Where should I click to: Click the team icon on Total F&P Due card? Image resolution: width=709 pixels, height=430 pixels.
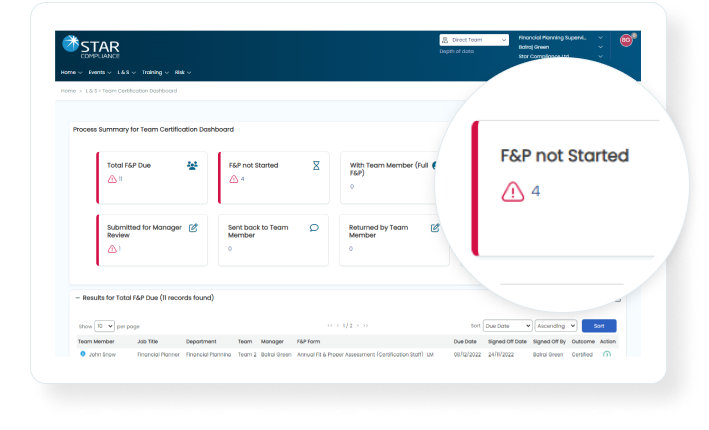(192, 165)
